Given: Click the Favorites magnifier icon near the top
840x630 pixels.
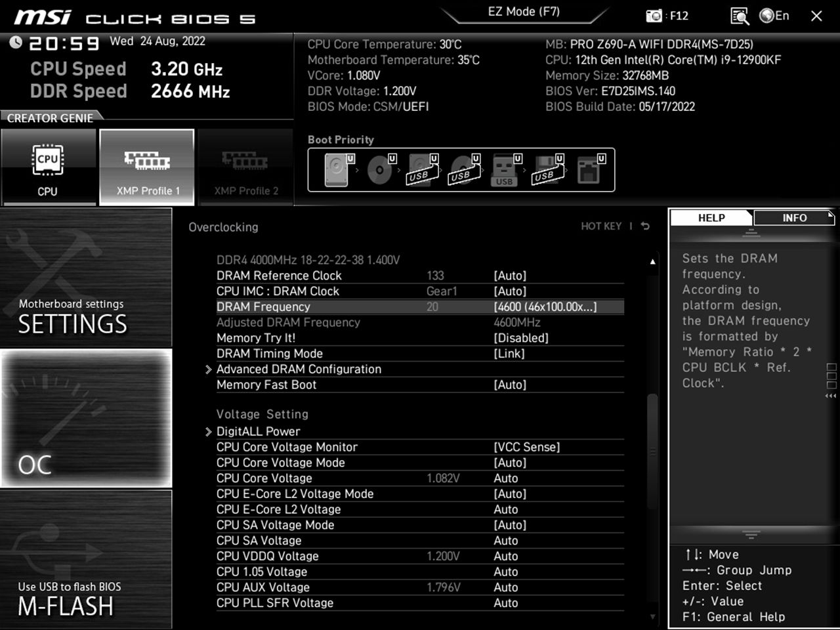Looking at the screenshot, I should tap(739, 16).
